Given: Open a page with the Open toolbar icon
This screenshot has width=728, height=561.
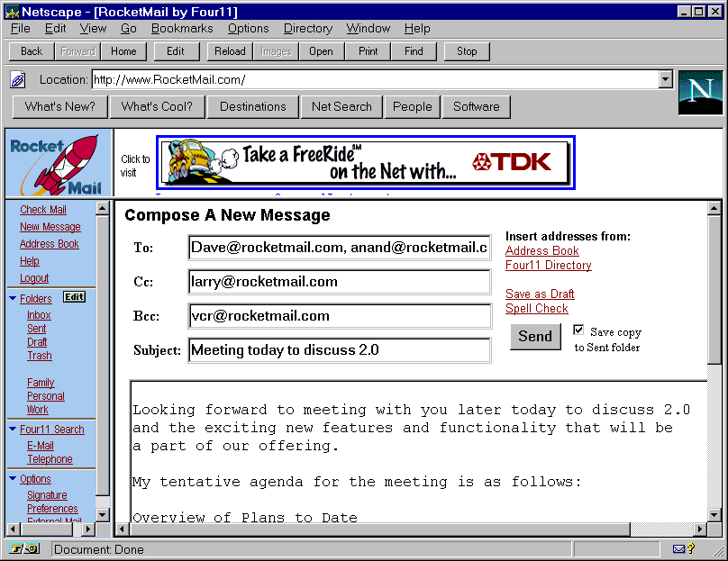Looking at the screenshot, I should click(321, 51).
